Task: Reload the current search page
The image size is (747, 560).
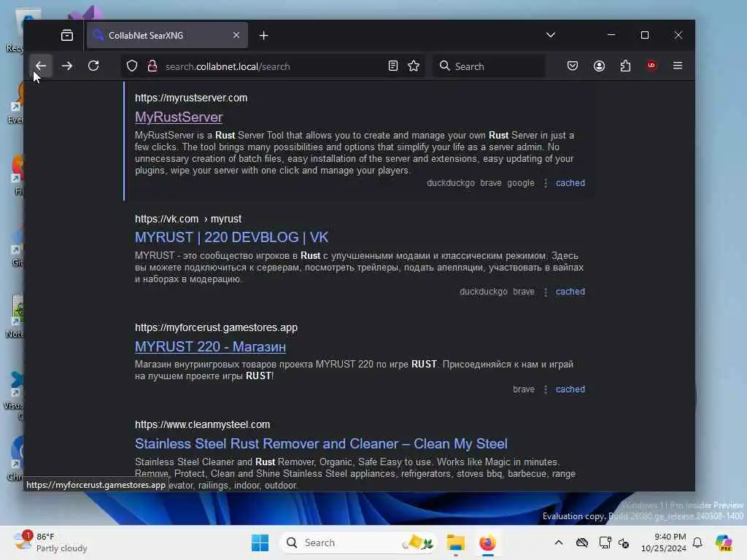Action: (x=93, y=66)
